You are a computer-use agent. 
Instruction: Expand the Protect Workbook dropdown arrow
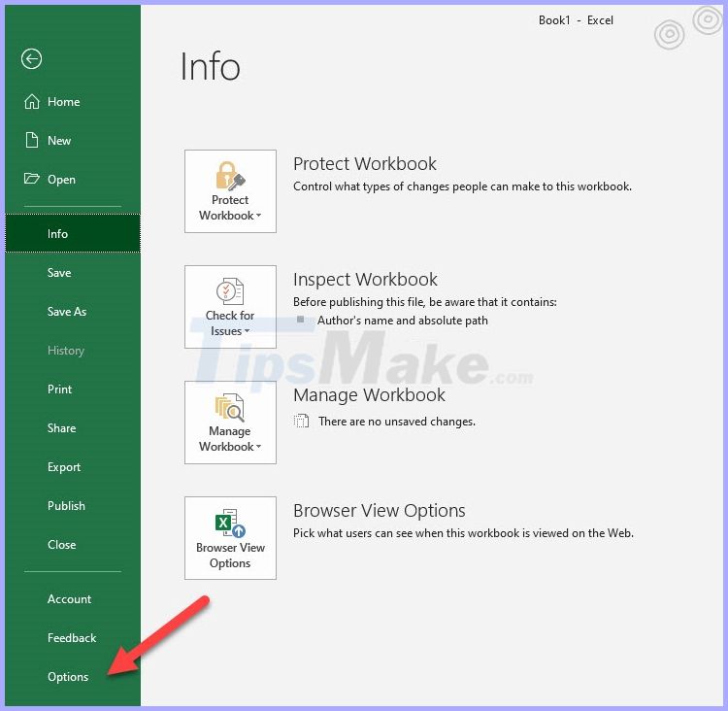click(259, 217)
